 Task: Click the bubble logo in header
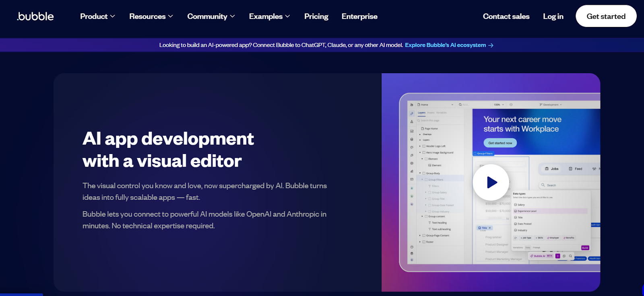[x=35, y=16]
